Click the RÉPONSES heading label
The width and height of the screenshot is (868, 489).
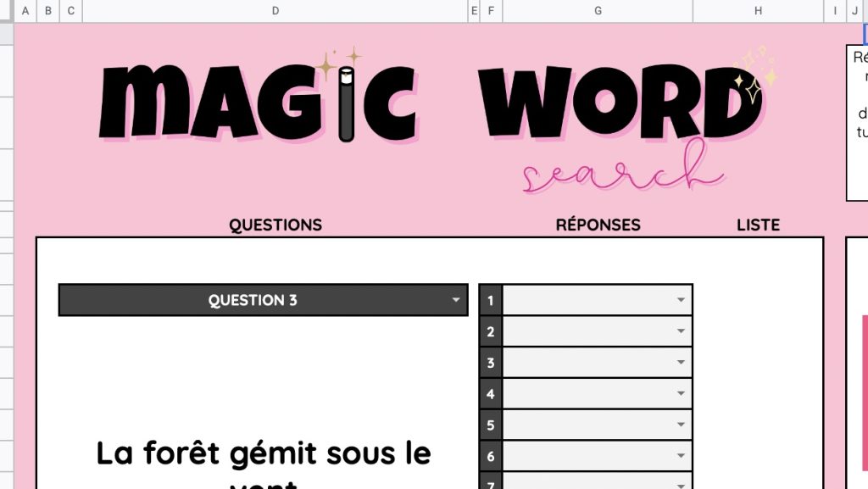[598, 225]
